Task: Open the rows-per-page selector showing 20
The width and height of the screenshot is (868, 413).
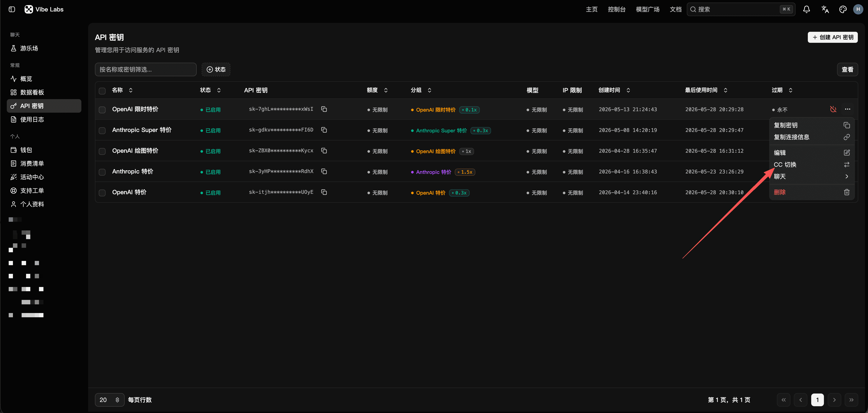Action: click(x=110, y=400)
